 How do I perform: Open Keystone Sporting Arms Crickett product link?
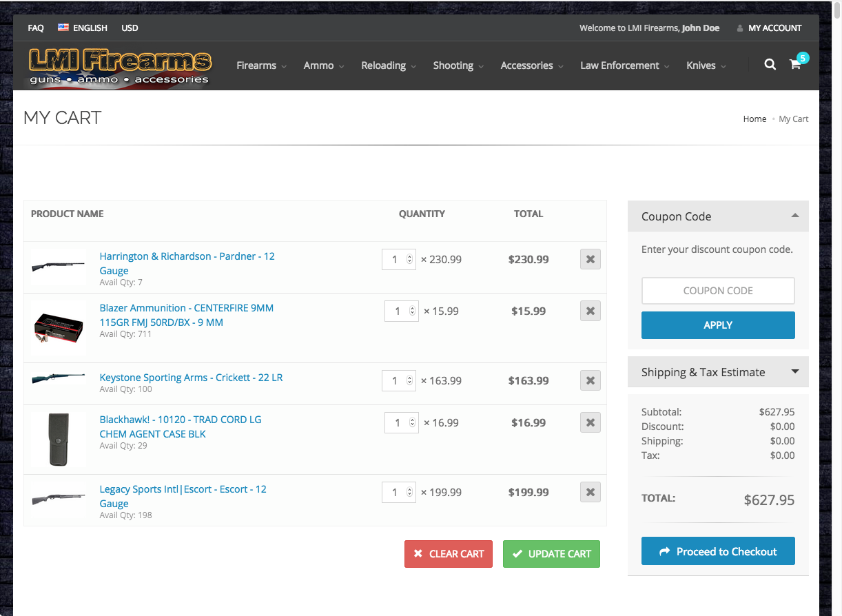191,378
